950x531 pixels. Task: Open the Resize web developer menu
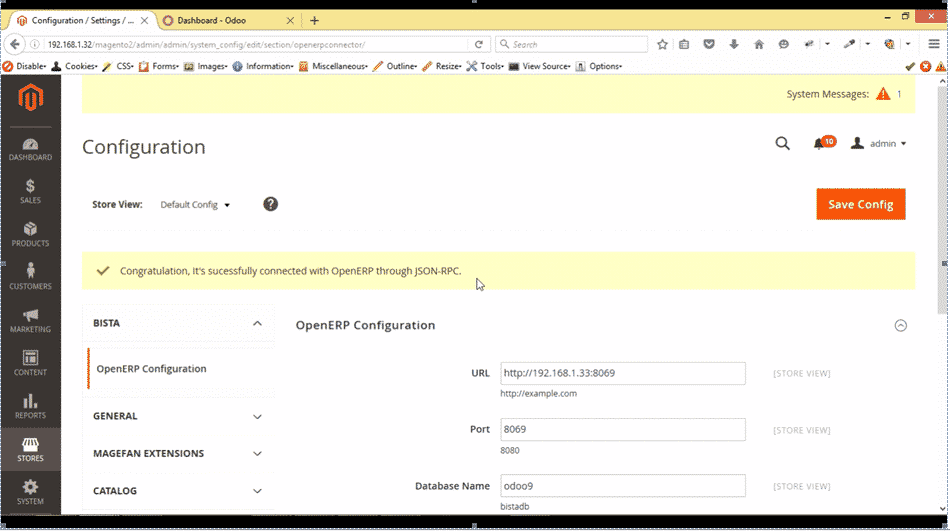pyautogui.click(x=442, y=66)
